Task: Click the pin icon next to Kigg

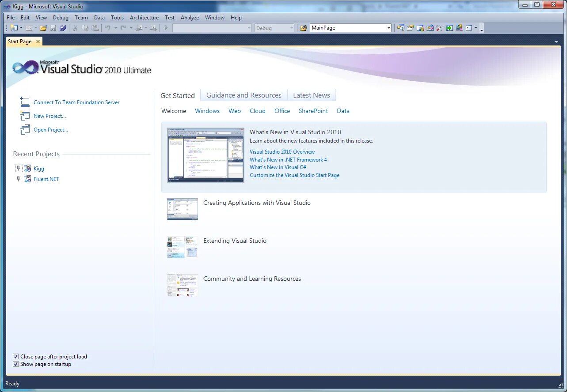Action: pos(19,168)
